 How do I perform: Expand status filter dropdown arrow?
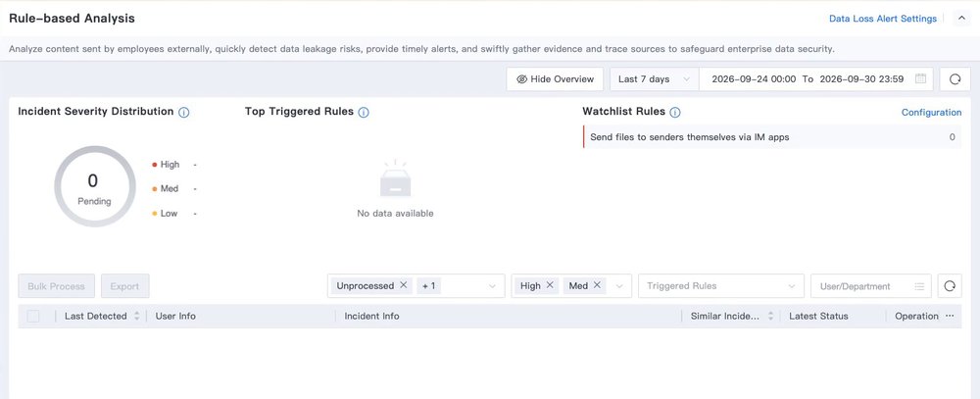(x=493, y=286)
